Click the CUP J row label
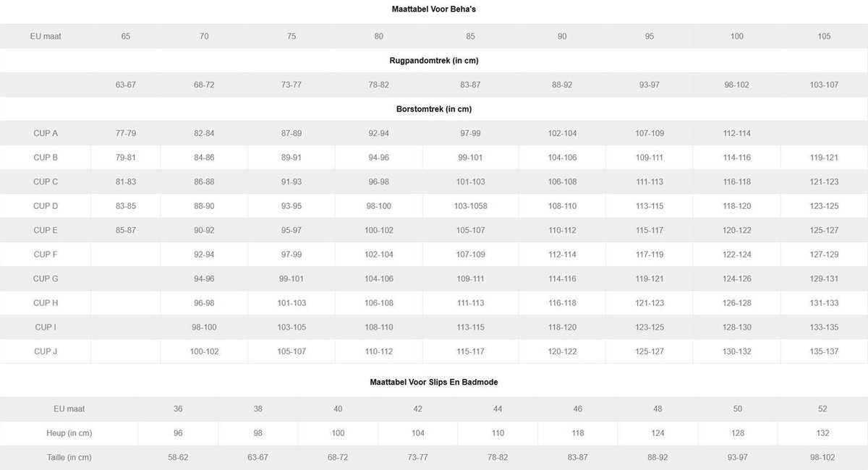The height and width of the screenshot is (470, 868). [46, 351]
